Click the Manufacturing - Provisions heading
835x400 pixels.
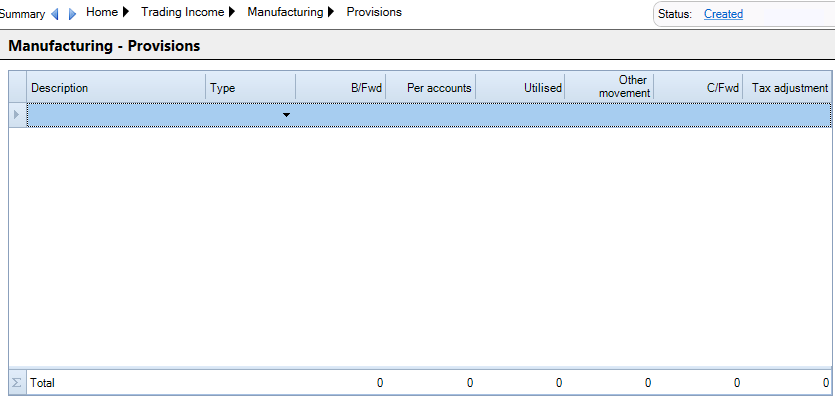click(104, 46)
